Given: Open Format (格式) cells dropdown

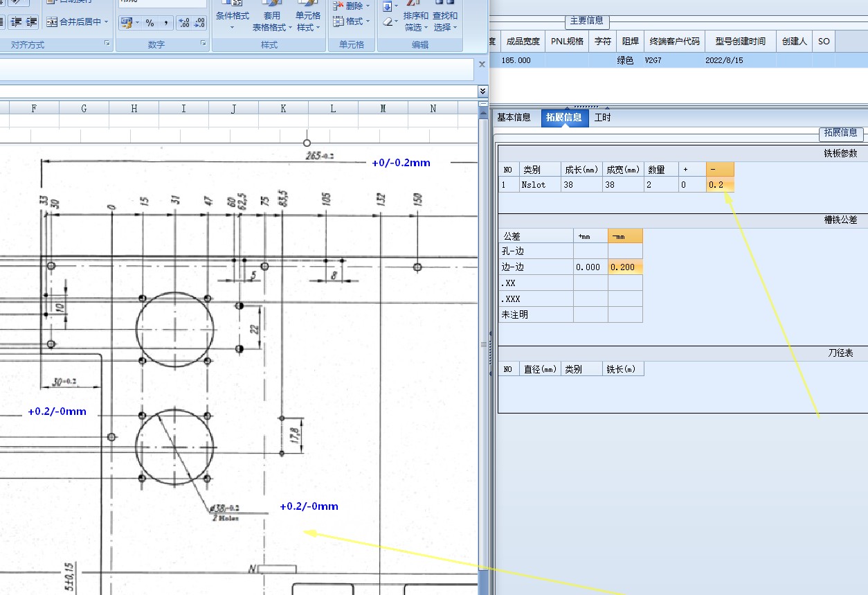Looking at the screenshot, I should (352, 21).
